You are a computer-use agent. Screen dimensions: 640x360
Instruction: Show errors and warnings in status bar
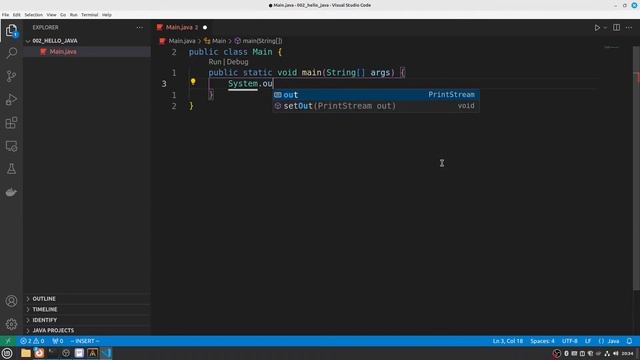(x=32, y=341)
